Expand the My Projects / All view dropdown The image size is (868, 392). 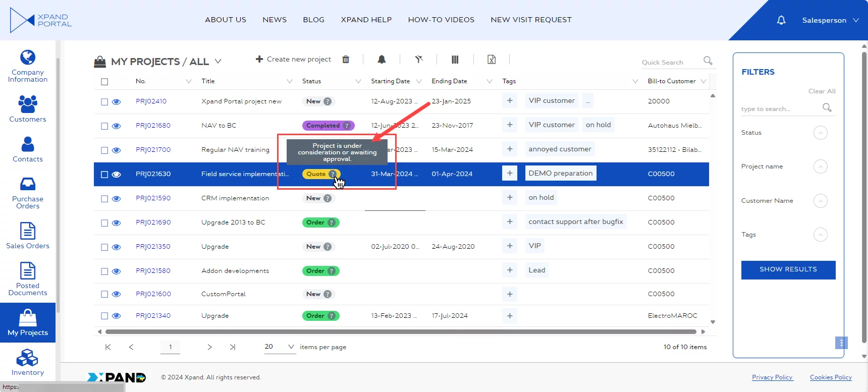tap(218, 62)
